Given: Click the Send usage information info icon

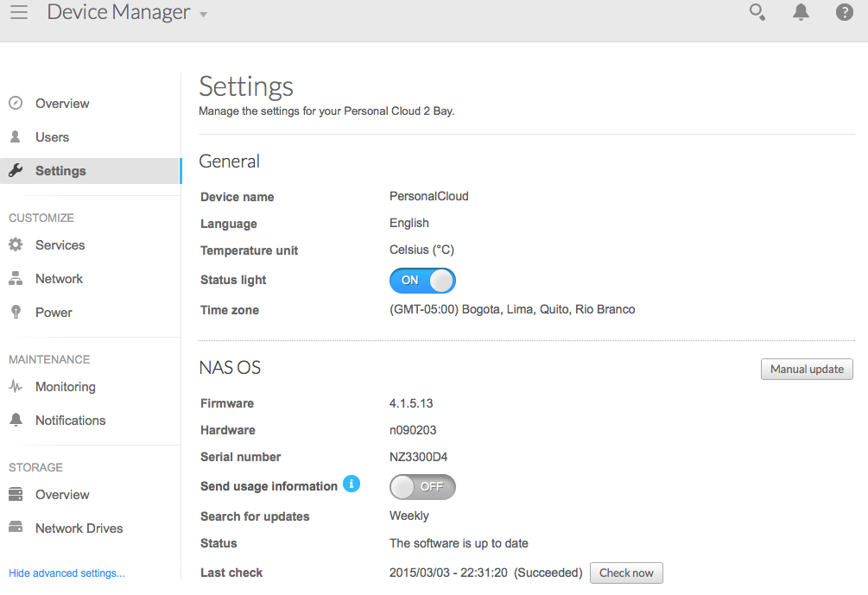Looking at the screenshot, I should point(352,484).
